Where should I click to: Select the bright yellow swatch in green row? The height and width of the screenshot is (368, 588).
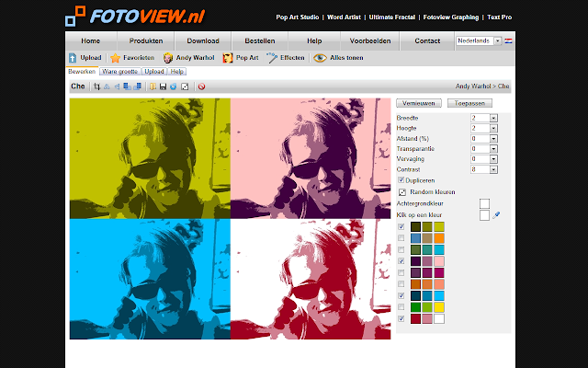pos(439,307)
